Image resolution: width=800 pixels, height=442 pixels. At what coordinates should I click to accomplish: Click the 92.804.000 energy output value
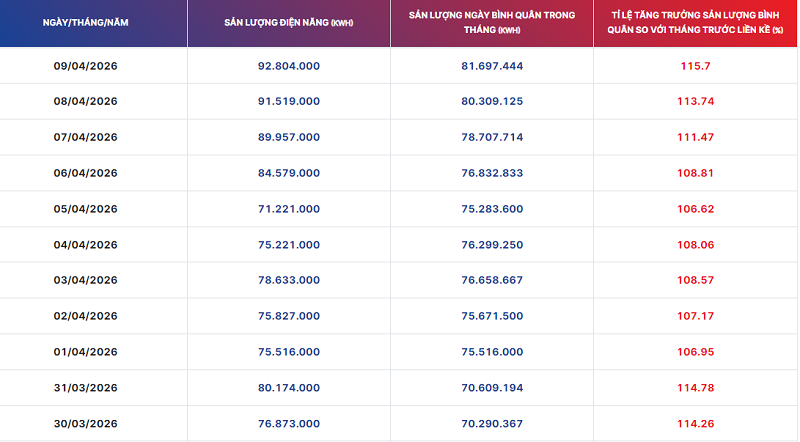289,65
